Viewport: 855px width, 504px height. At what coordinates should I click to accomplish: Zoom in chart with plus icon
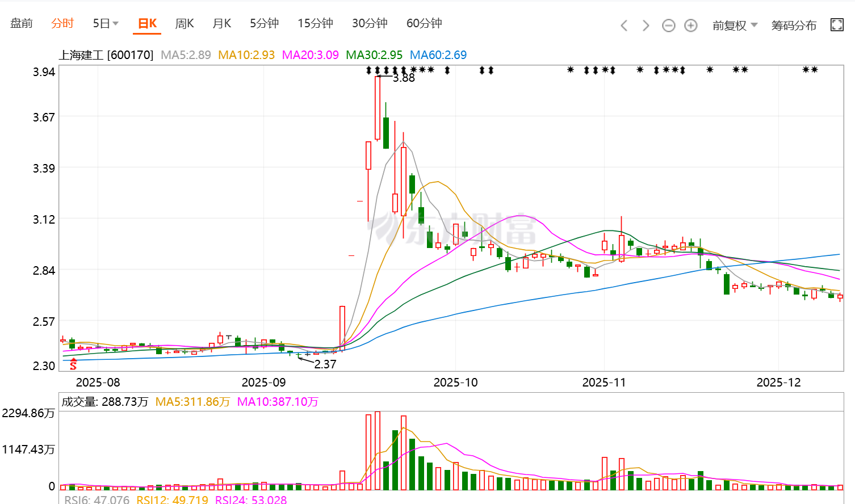(x=690, y=26)
